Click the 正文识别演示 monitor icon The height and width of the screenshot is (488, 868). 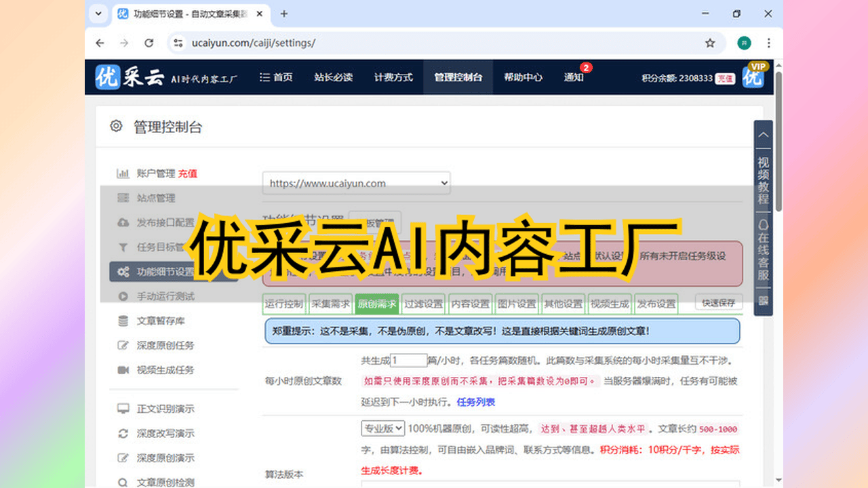123,409
